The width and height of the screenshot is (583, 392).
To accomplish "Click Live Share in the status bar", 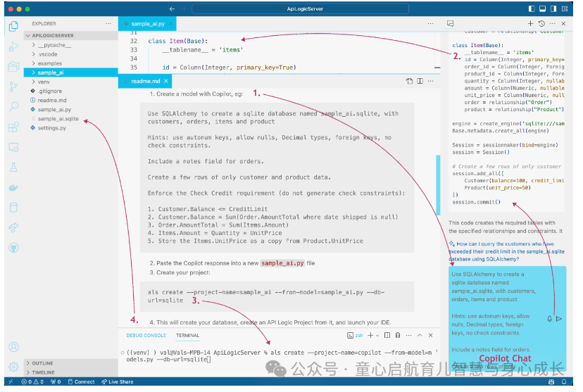I will 118,381.
